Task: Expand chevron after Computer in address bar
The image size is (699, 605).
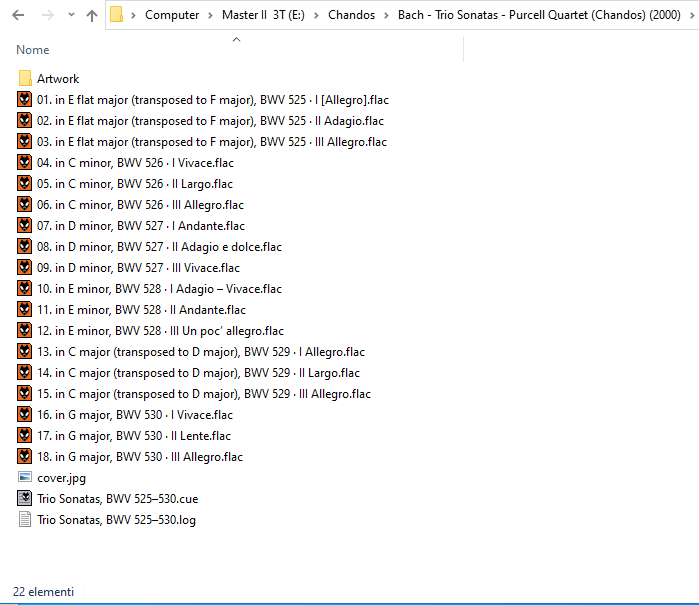Action: [x=210, y=16]
